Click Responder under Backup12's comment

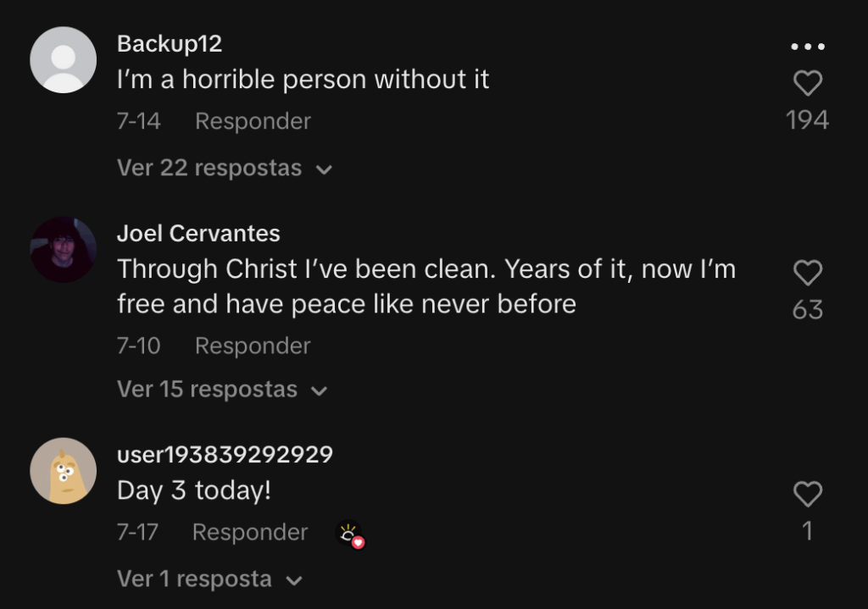pos(253,121)
